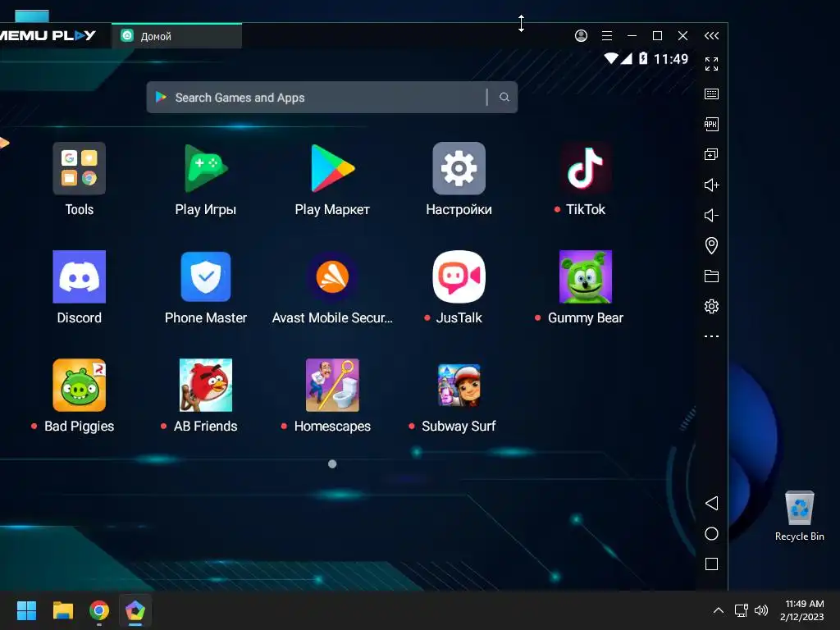Decrease volume with sidebar speaker minus
This screenshot has height=630, width=840.
click(x=711, y=216)
